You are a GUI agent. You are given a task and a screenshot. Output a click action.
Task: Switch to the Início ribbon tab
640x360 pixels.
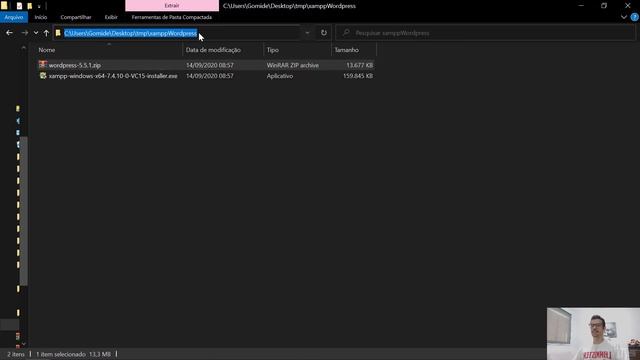40,17
